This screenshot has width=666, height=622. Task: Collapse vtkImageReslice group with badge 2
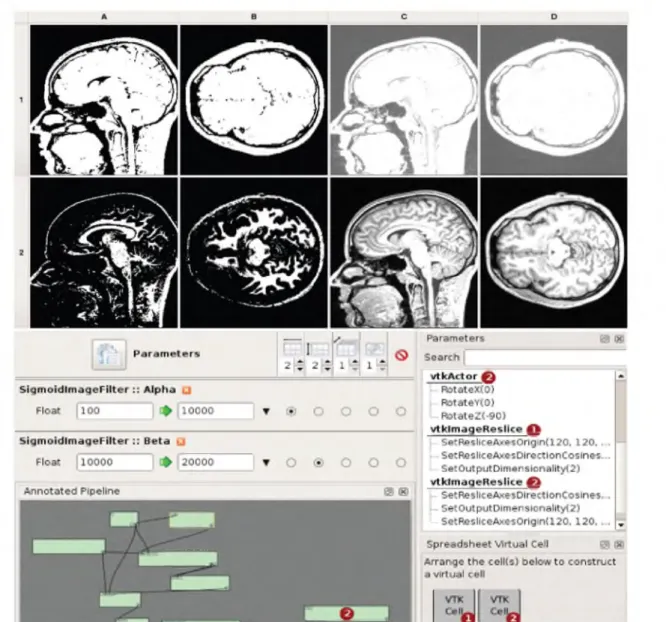(x=476, y=482)
